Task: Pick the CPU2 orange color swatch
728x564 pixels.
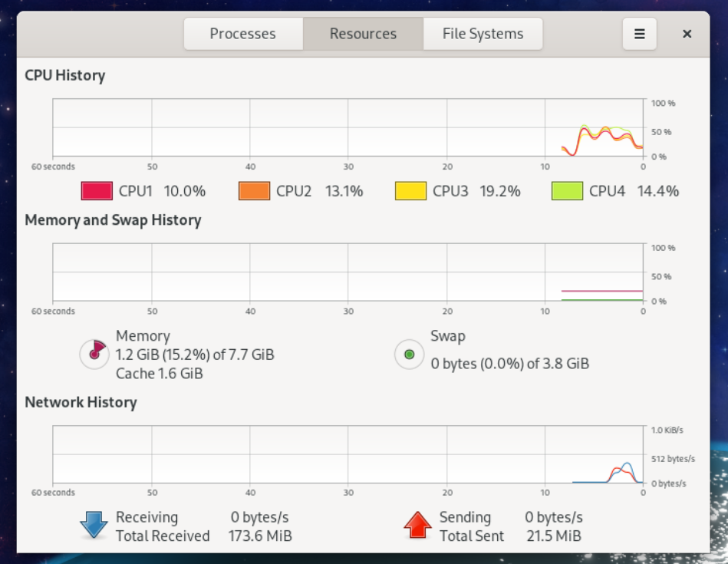Action: point(254,191)
